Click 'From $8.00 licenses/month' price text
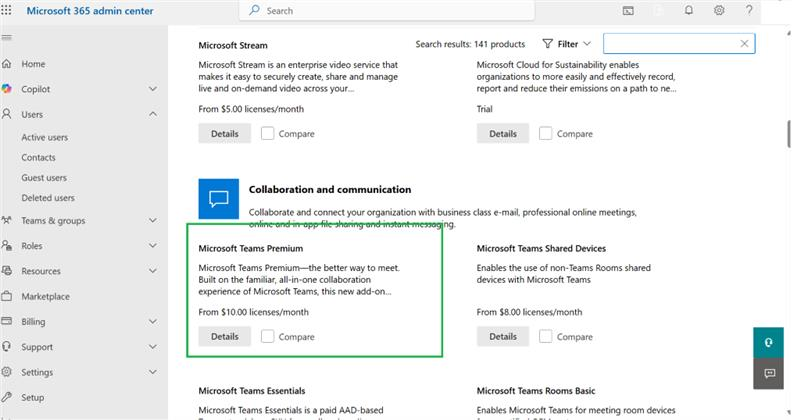Image resolution: width=800 pixels, height=420 pixels. pyautogui.click(x=529, y=312)
